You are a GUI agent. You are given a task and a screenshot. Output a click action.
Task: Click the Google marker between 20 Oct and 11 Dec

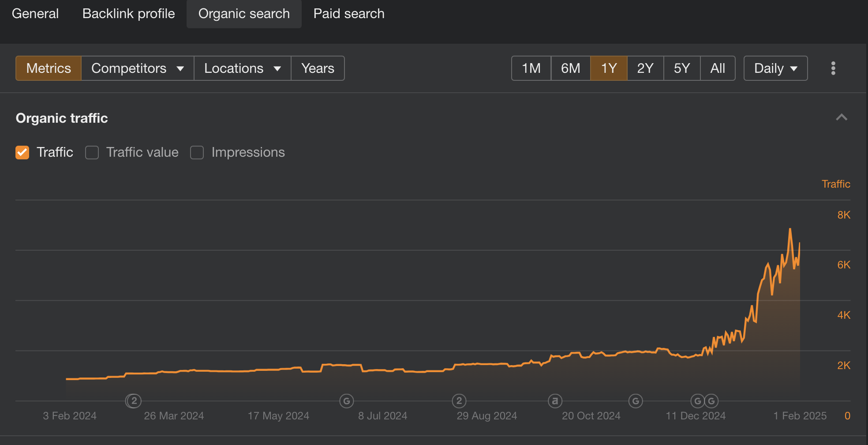[x=636, y=401]
